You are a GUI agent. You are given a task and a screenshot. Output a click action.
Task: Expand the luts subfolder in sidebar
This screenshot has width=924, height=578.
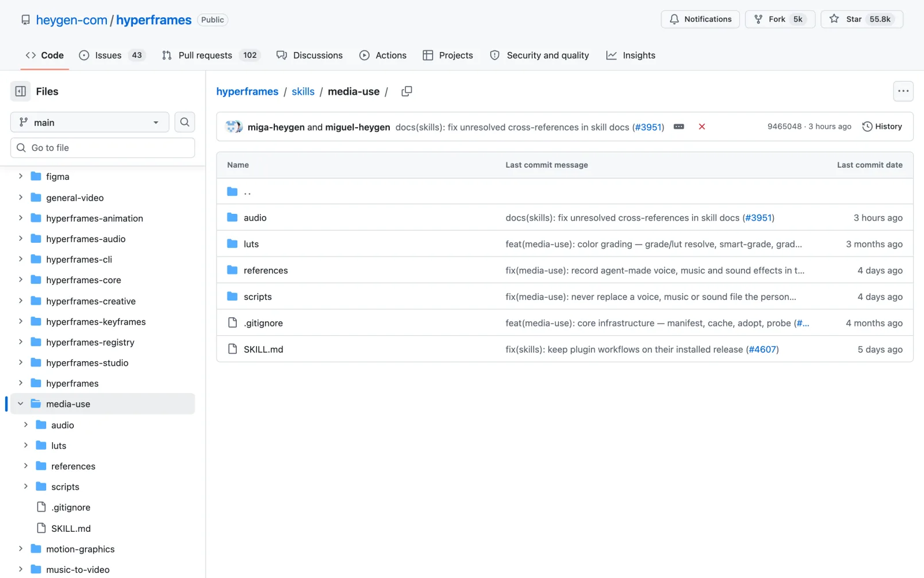click(25, 445)
